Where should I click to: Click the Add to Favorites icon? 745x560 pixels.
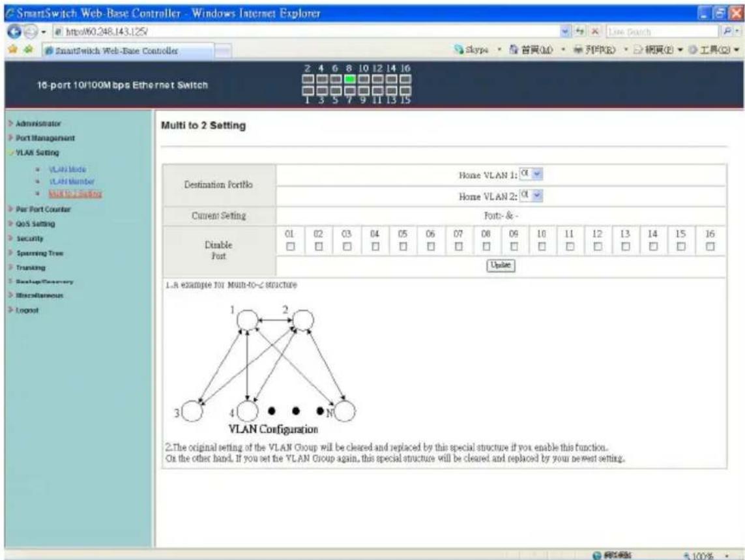[29, 50]
